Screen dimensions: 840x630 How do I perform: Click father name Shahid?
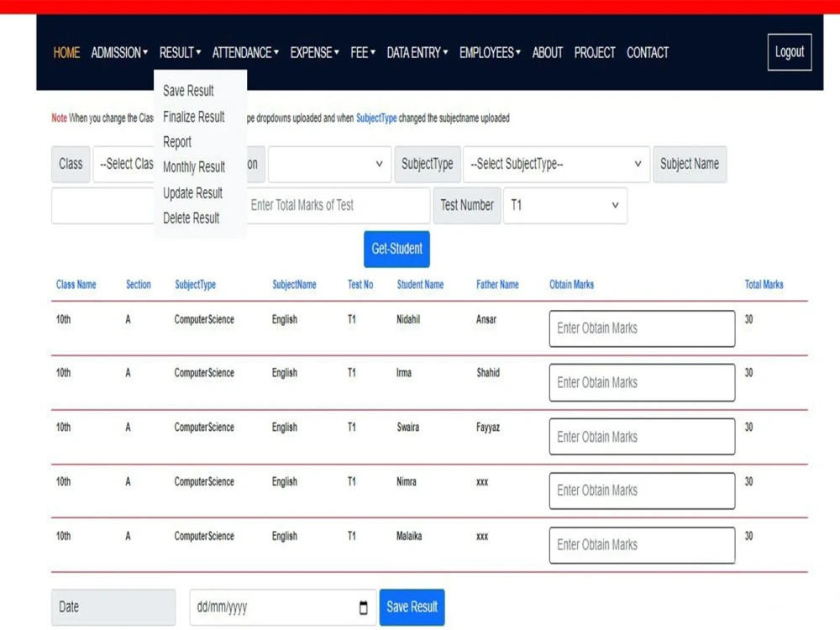pyautogui.click(x=488, y=373)
